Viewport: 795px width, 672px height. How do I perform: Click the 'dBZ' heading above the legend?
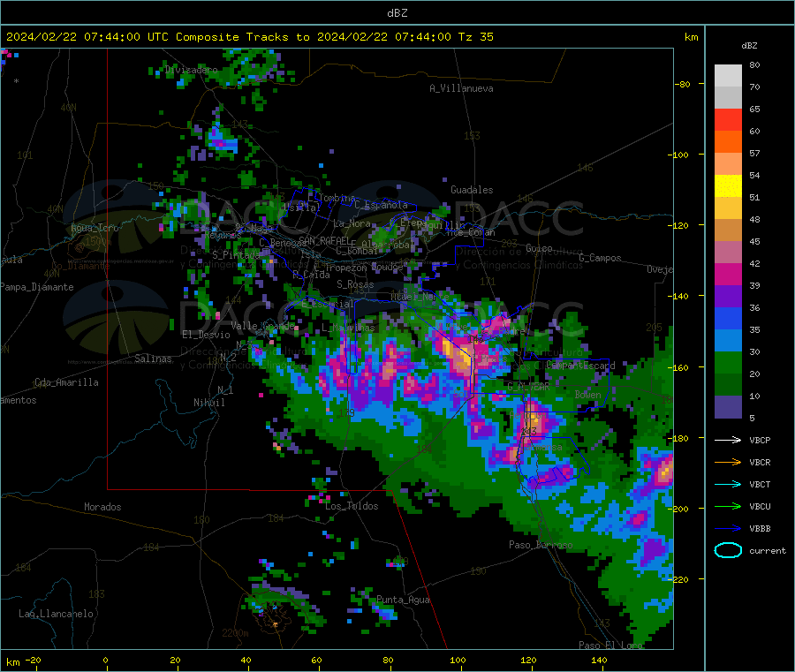pyautogui.click(x=749, y=46)
